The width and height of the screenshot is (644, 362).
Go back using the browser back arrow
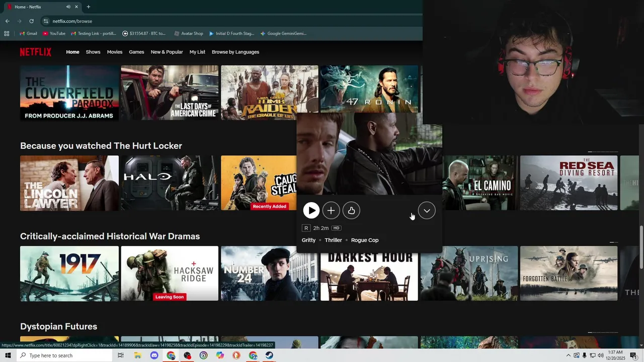tap(7, 21)
